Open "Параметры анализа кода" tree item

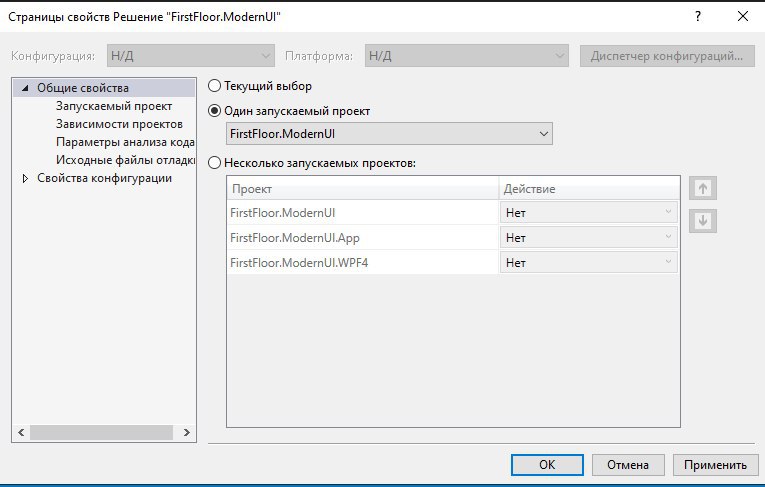(x=125, y=142)
